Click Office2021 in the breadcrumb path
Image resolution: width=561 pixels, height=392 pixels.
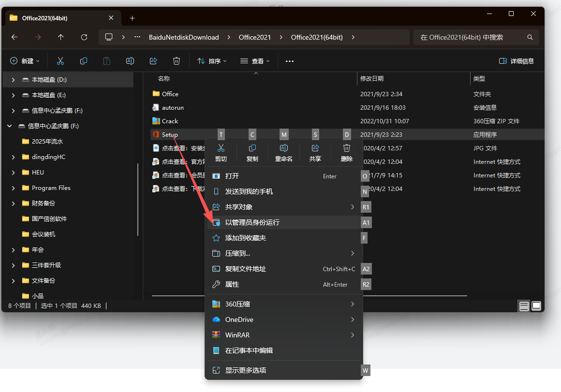click(x=254, y=37)
